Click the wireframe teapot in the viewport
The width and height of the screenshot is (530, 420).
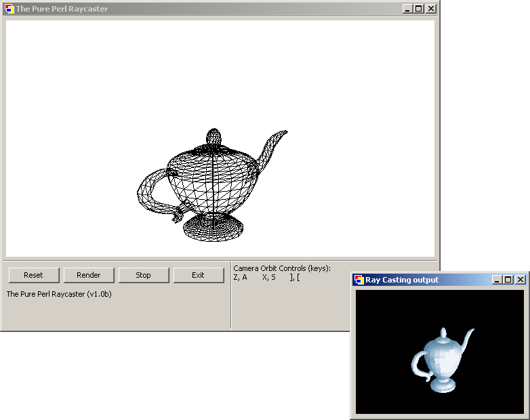(x=212, y=186)
